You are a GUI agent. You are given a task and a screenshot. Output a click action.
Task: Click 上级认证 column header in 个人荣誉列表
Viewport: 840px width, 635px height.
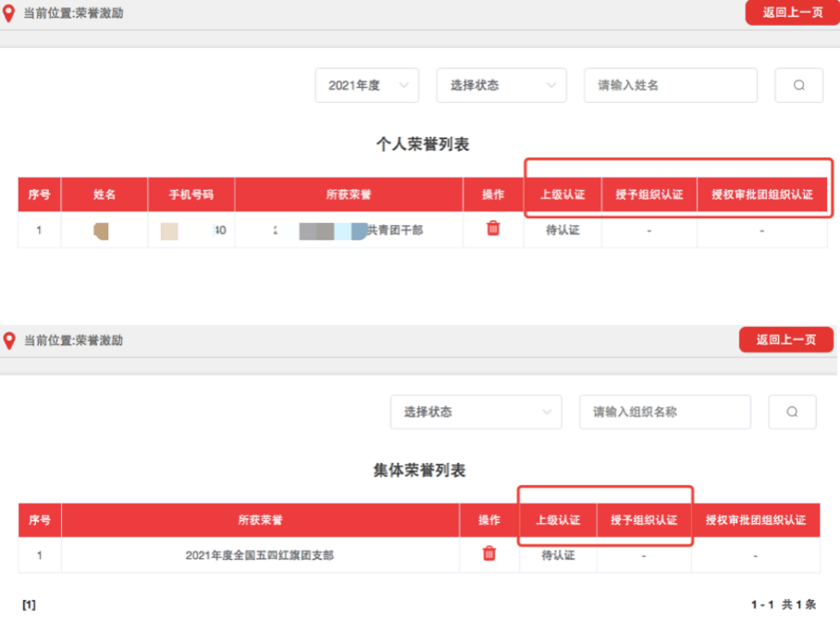(x=562, y=195)
